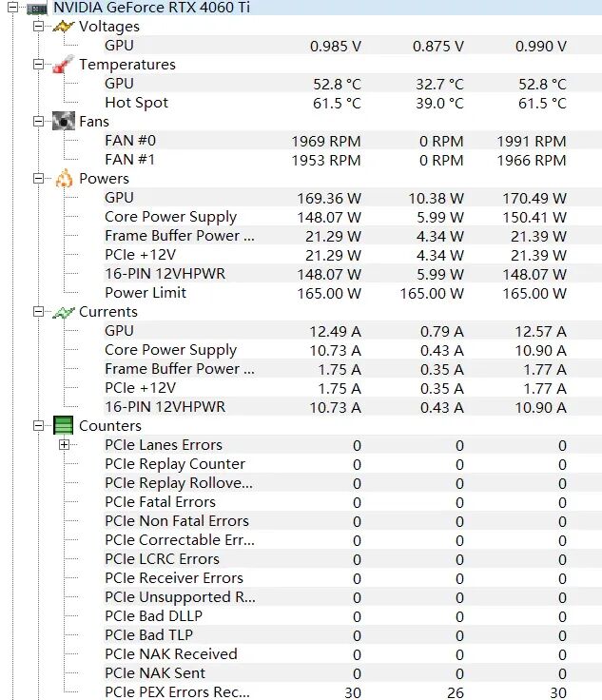Click the 12.57 A GPU maximum current
This screenshot has height=700, width=602.
540,331
